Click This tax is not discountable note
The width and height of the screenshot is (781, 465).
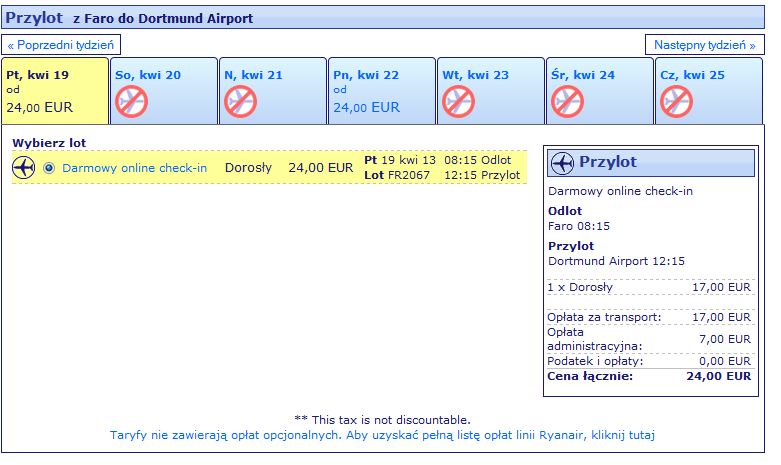pos(383,420)
